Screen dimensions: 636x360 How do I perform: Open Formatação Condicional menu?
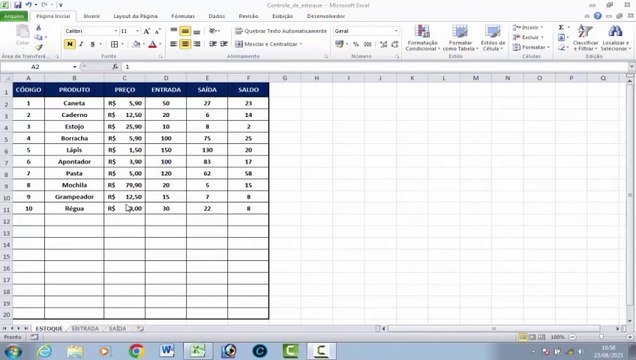[422, 38]
